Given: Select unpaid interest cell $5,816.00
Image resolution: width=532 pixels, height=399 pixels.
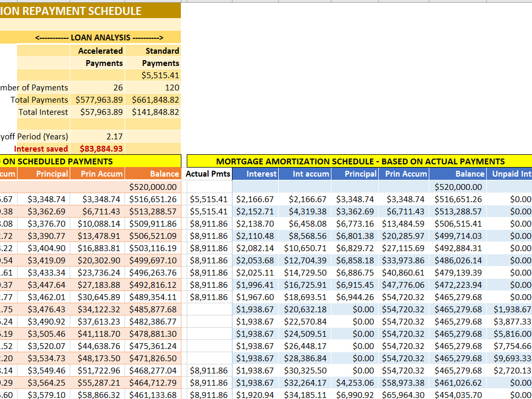Looking at the screenshot, I should tap(510, 334).
